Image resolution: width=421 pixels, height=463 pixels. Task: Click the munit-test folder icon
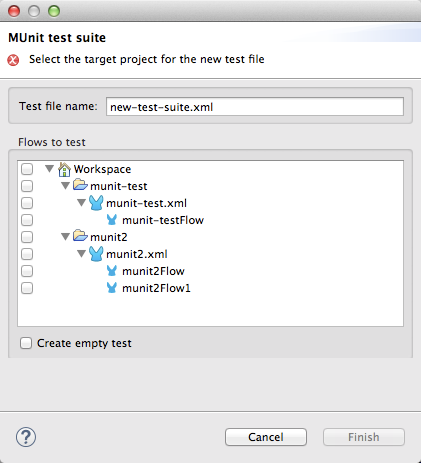pos(80,185)
